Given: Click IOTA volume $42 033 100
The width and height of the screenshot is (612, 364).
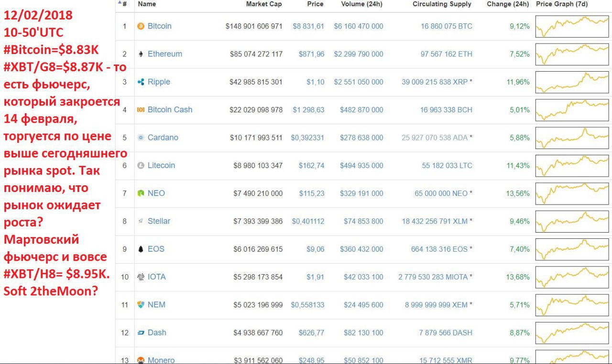Looking at the screenshot, I should (x=363, y=277).
